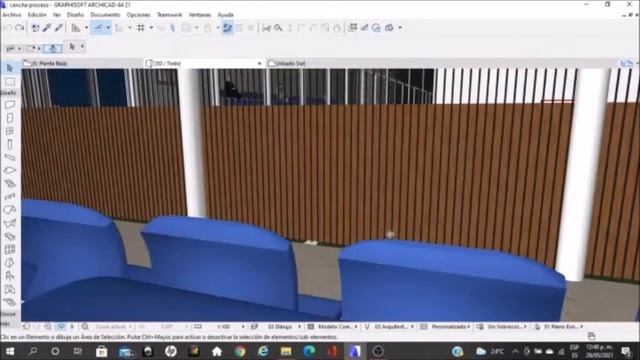640x360 pixels.
Task: Pick up parameters with the eyedropper icon
Action: (47, 28)
